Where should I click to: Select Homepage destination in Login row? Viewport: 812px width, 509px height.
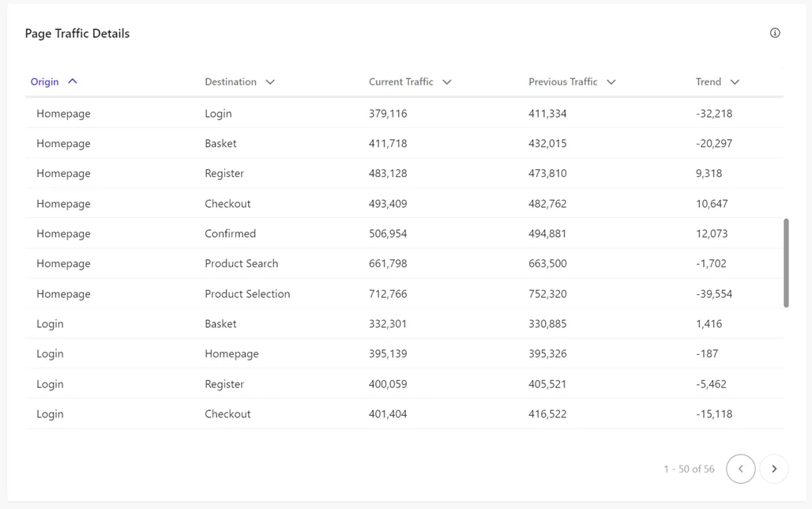231,354
